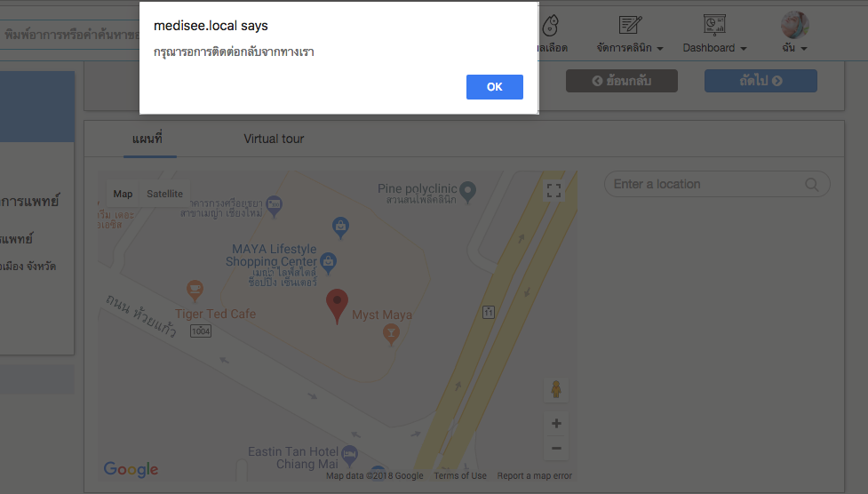Zoom out on the map
The height and width of the screenshot is (494, 868).
[556, 448]
